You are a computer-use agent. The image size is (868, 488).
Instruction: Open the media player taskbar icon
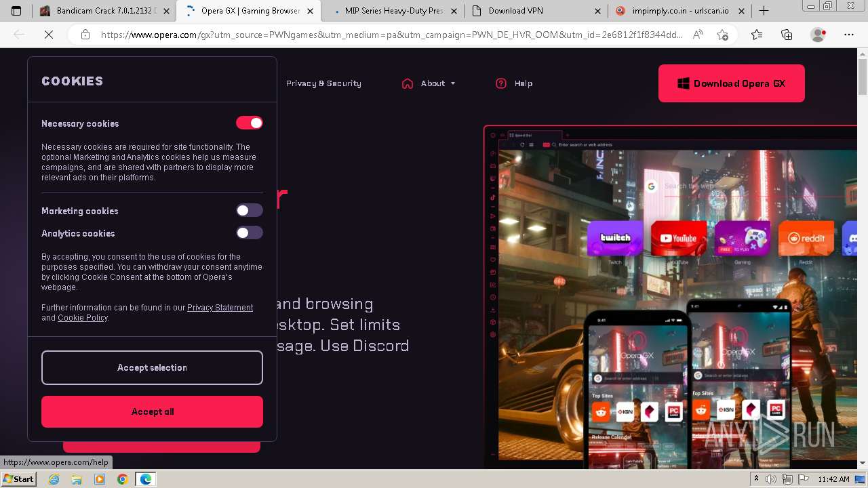100,479
